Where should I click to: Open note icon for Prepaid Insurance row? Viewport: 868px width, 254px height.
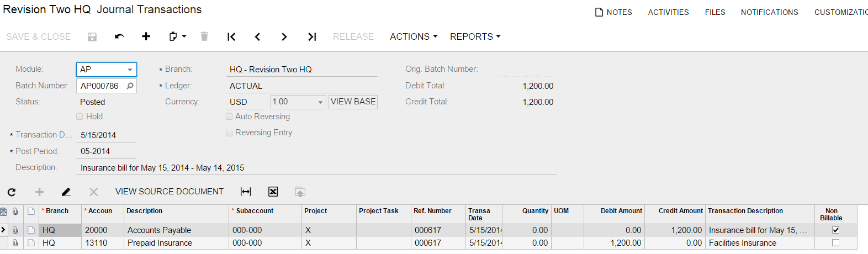[x=31, y=243]
